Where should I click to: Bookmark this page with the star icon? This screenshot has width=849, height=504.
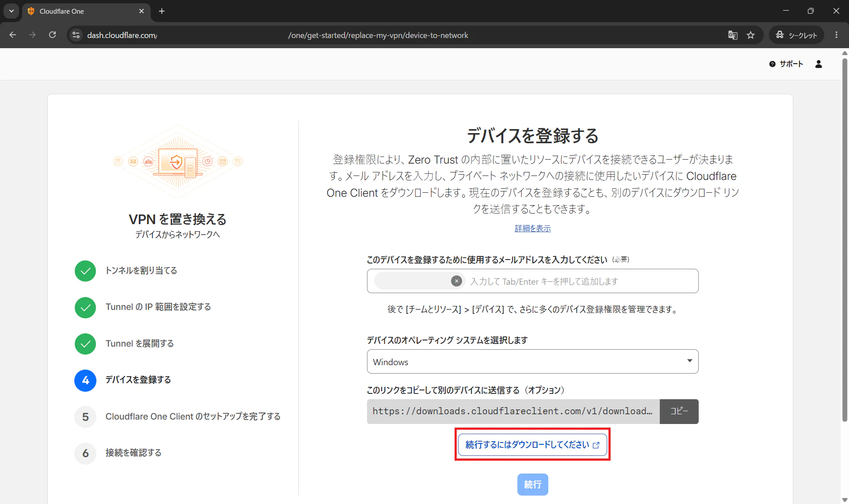click(x=751, y=35)
